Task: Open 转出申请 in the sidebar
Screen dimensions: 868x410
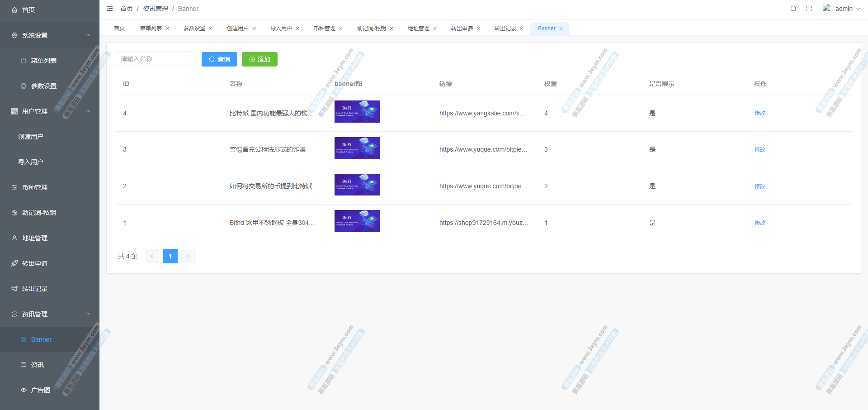Action: pyautogui.click(x=35, y=263)
